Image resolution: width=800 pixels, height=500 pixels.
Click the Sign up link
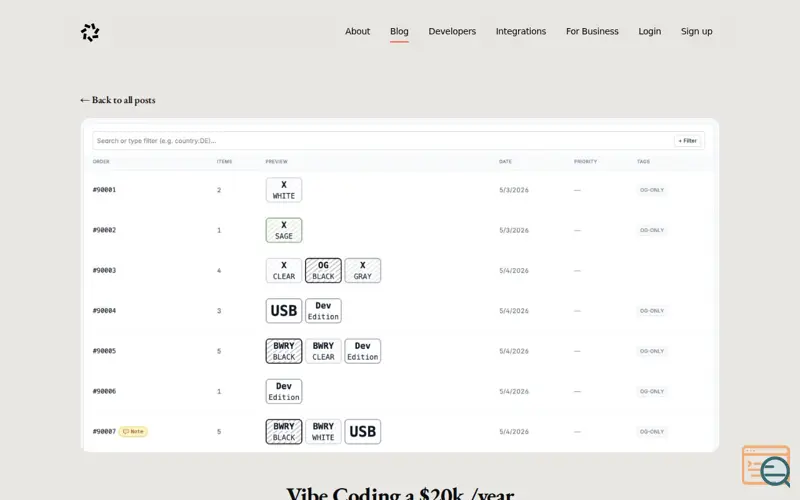[696, 31]
